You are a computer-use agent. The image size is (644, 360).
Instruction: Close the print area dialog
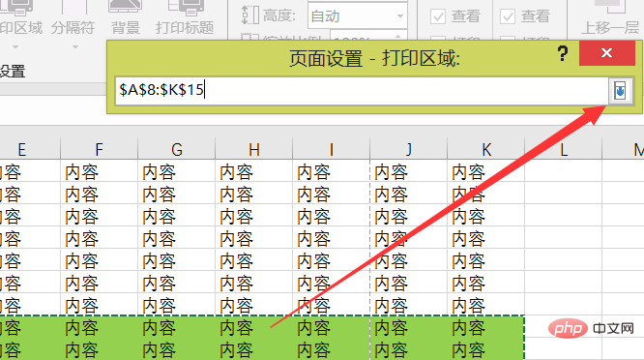pyautogui.click(x=606, y=53)
